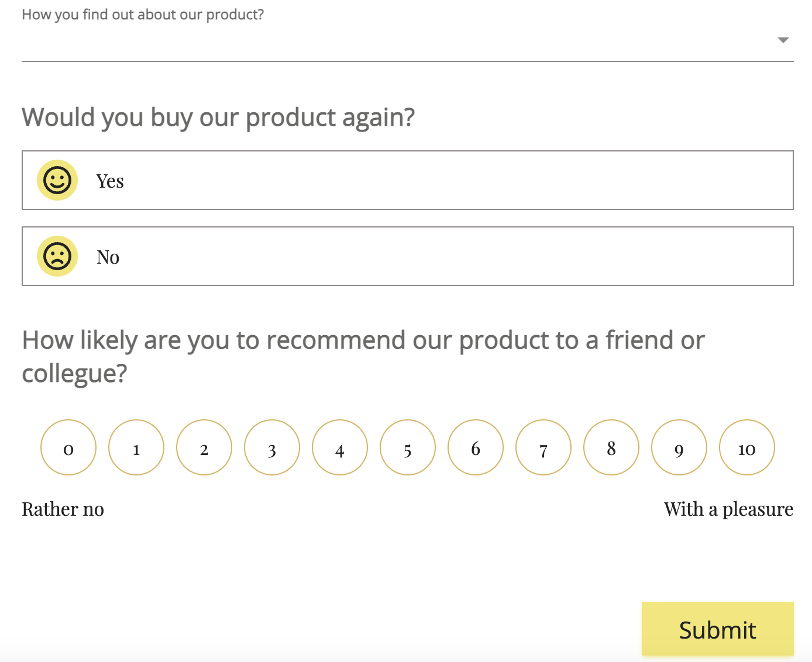Click the 'With a pleasure' label

(728, 509)
